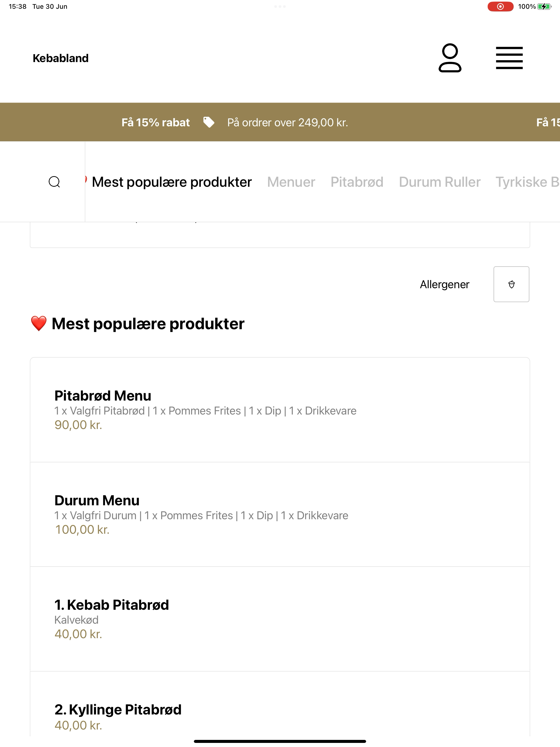The width and height of the screenshot is (560, 747).
Task: Click the search magnifier icon
Action: click(x=54, y=182)
